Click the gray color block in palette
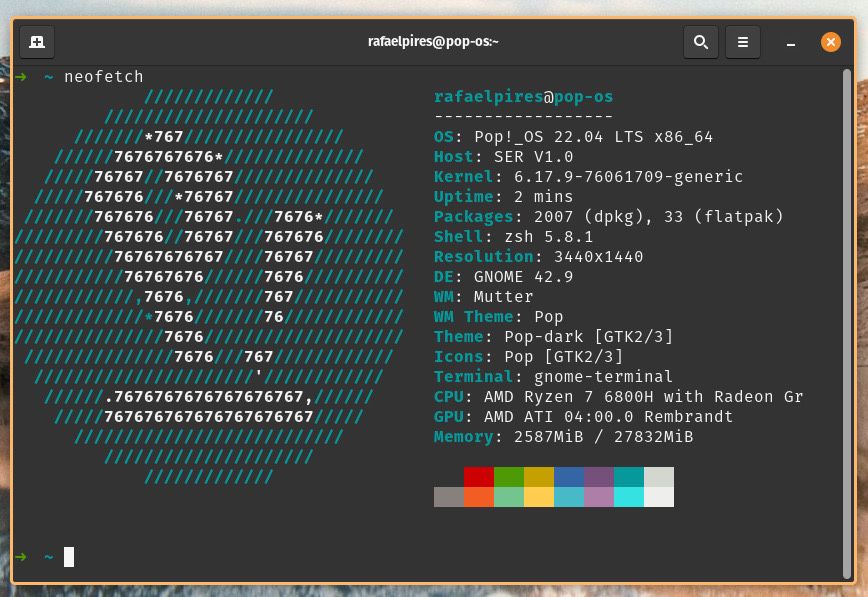This screenshot has width=868, height=597. click(x=449, y=497)
